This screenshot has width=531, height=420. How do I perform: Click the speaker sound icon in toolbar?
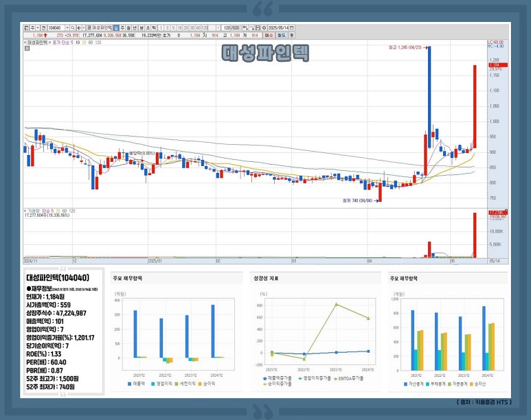click(79, 27)
